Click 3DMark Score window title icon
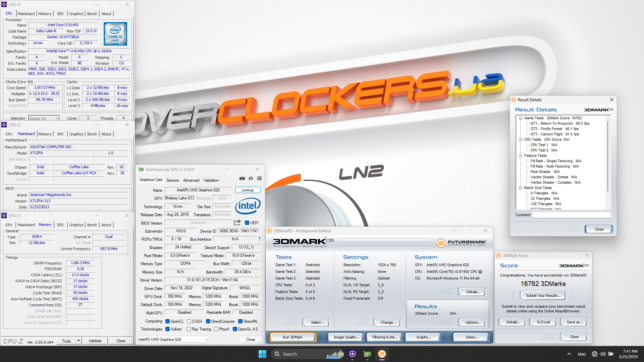Screen dimensions: 644x362 click(x=498, y=255)
